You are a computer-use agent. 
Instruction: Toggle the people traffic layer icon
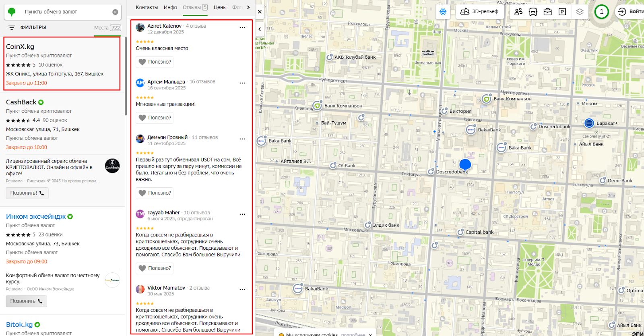click(x=518, y=12)
